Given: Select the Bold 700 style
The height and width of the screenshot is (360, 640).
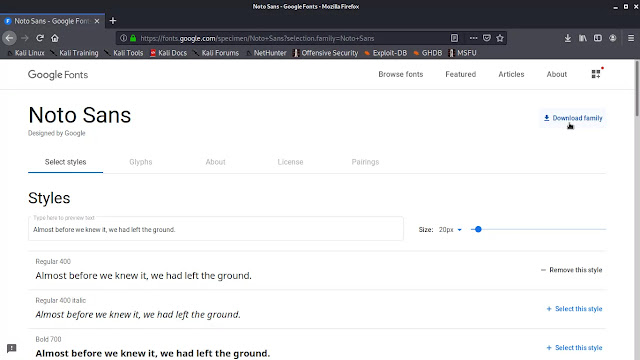Looking at the screenshot, I should coord(574,348).
